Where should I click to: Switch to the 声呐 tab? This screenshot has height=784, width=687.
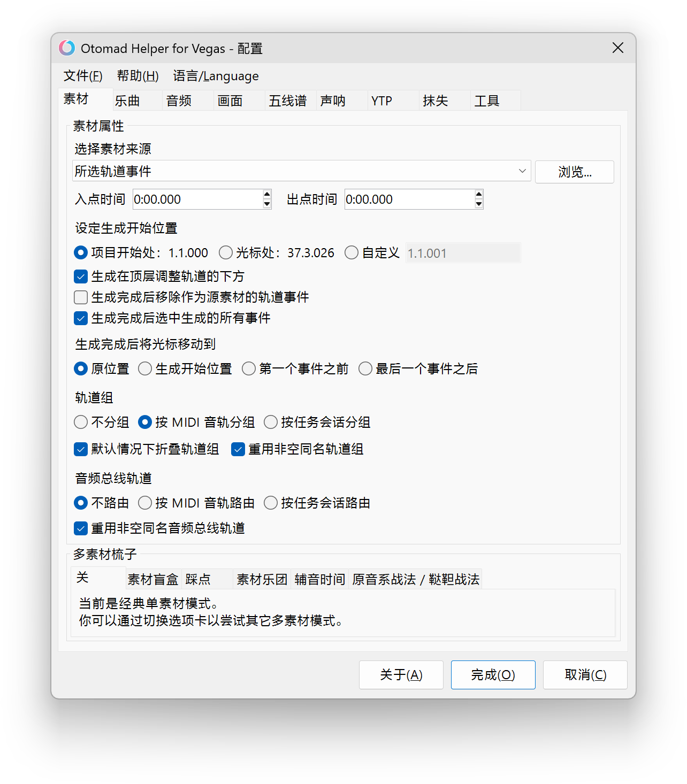342,101
